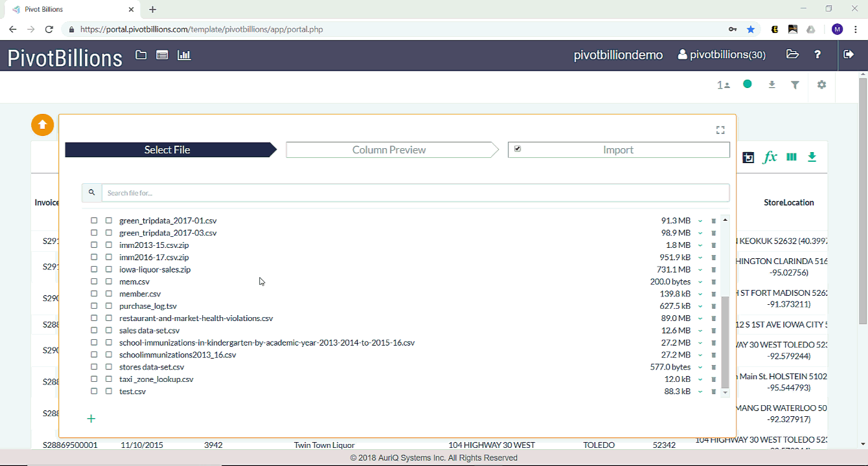
Task: Expand the dialog to fullscreen
Action: 720,130
